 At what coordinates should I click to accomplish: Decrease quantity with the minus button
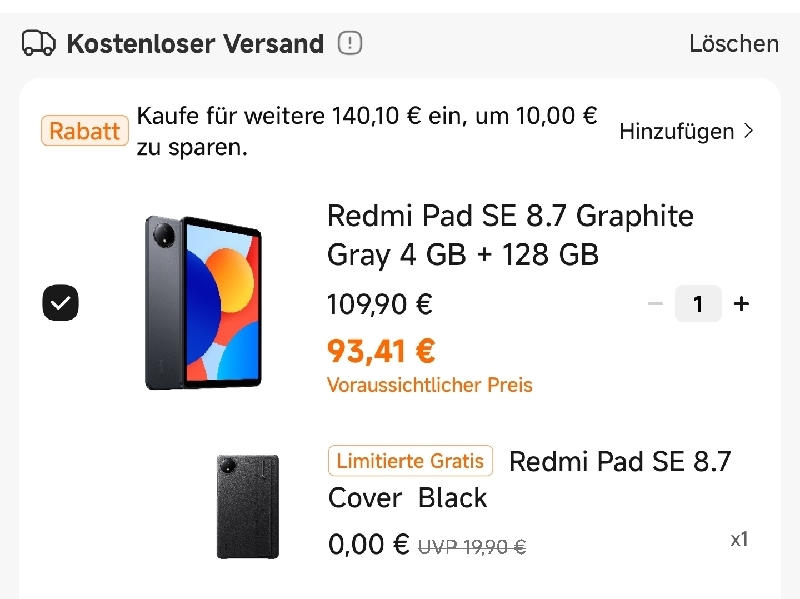point(655,304)
